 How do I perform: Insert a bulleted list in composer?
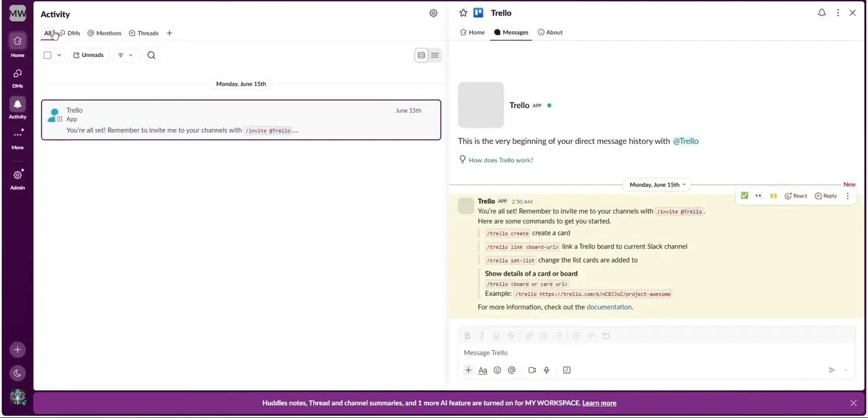[x=559, y=336]
